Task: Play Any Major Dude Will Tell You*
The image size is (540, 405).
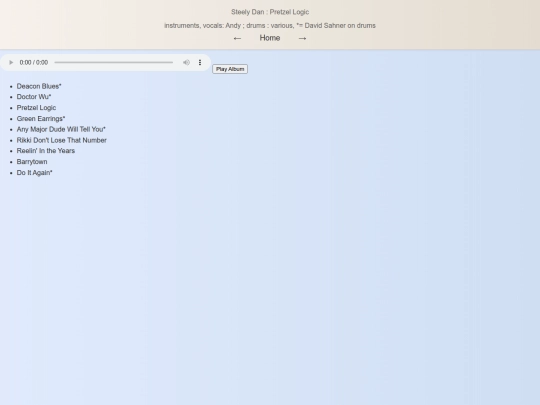Action: (61, 129)
